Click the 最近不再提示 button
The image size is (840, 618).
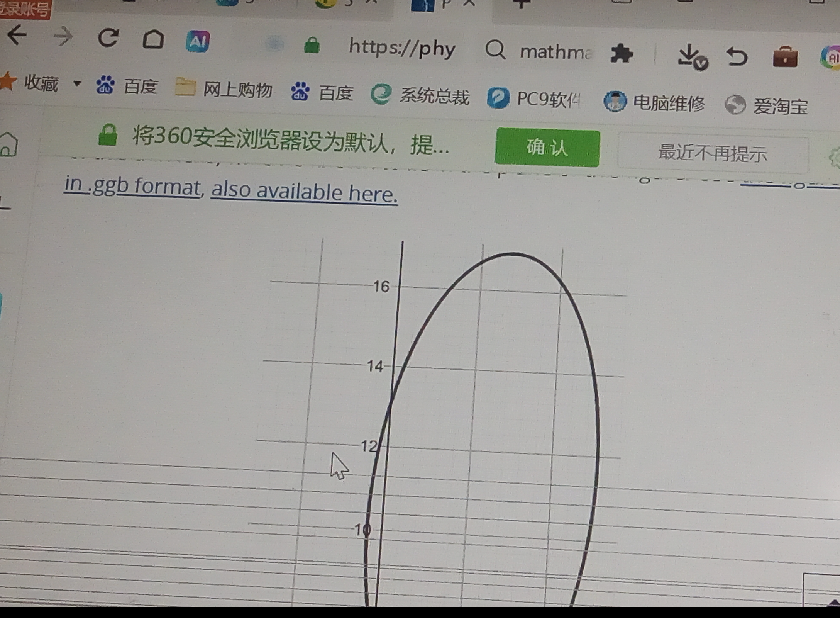712,154
